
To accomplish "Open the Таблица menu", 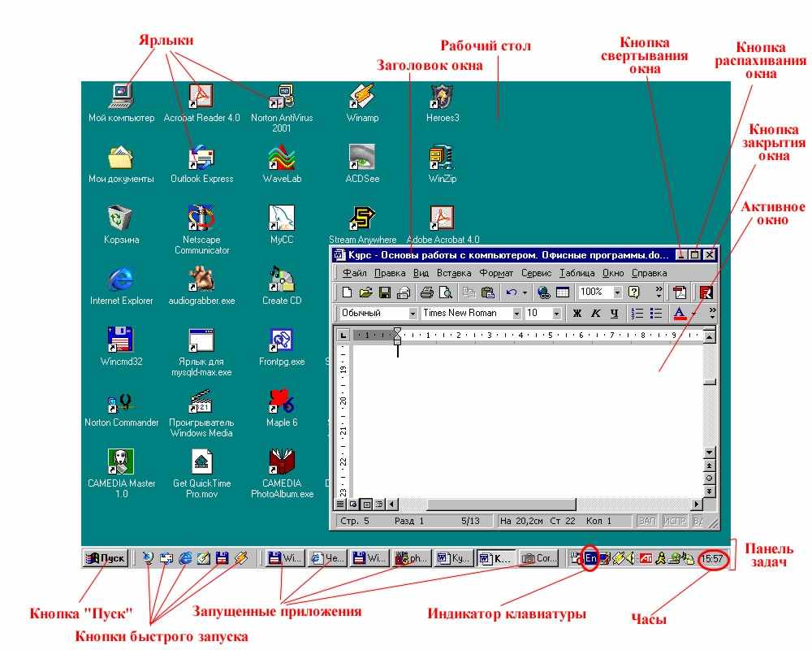I will pyautogui.click(x=577, y=273).
